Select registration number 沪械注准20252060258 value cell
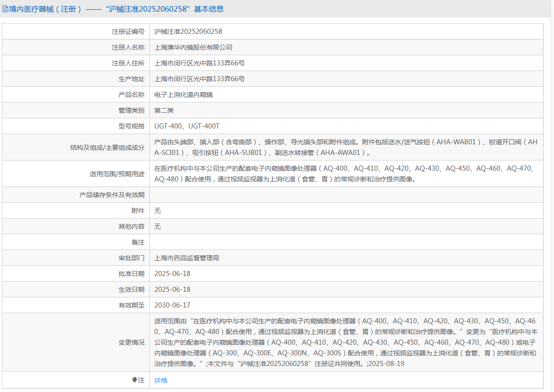Viewport: 554px width, 392px height. point(188,32)
